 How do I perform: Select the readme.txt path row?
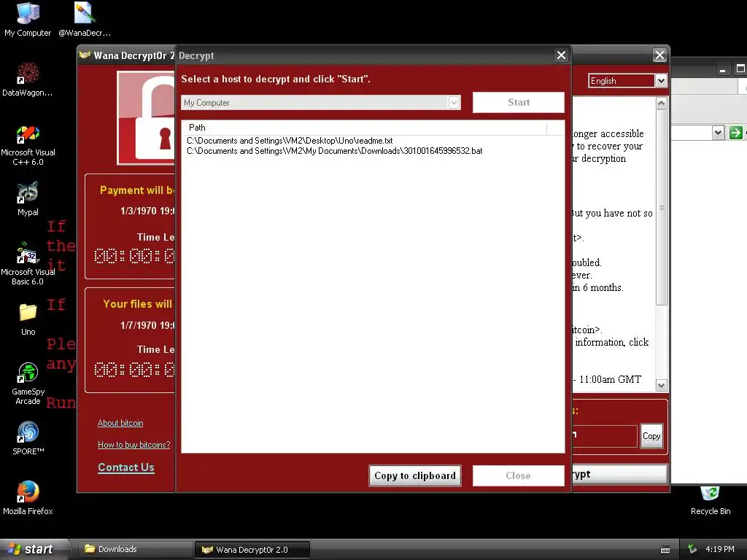click(x=290, y=141)
